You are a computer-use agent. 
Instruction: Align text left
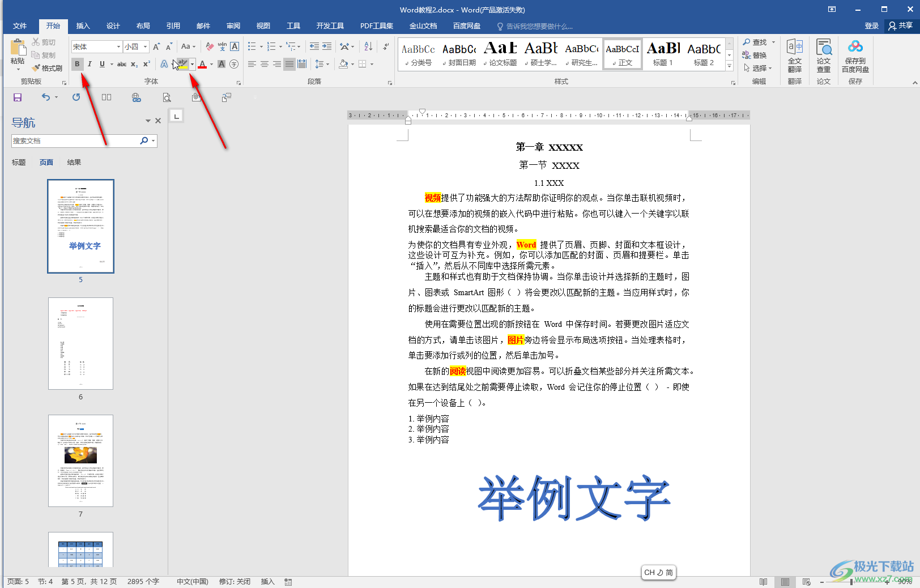pos(252,64)
